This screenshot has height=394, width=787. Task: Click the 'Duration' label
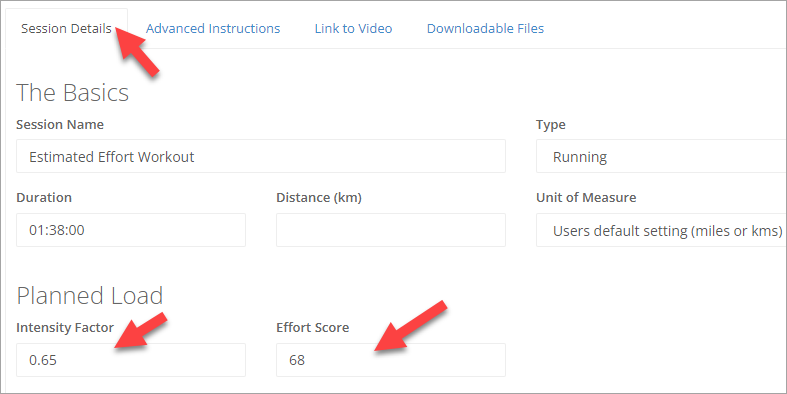click(x=44, y=197)
